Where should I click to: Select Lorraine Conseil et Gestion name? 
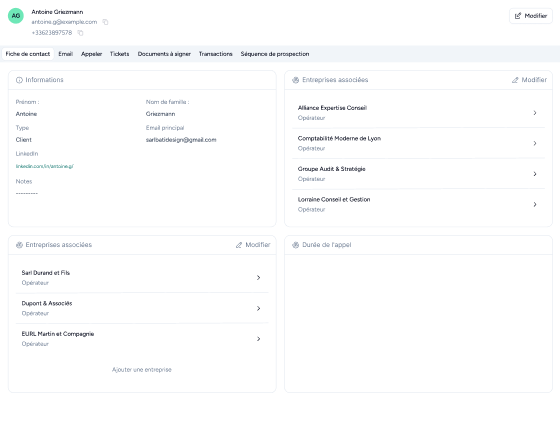pyautogui.click(x=334, y=200)
